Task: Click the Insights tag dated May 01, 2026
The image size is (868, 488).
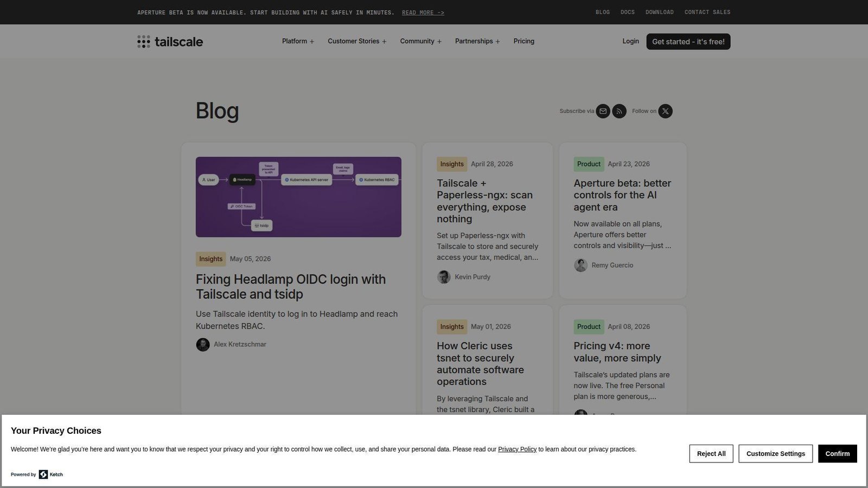Action: tap(452, 327)
